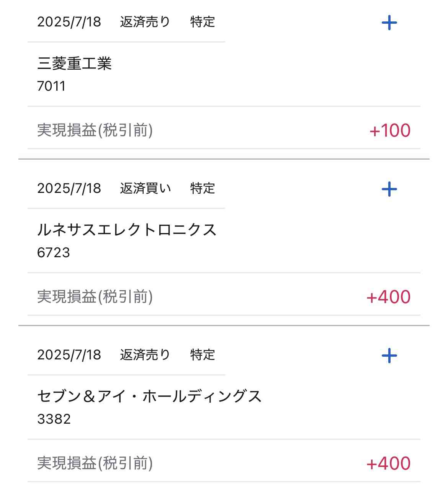The height and width of the screenshot is (488, 448).
Task: Select stock code 7011
Action: 51,86
